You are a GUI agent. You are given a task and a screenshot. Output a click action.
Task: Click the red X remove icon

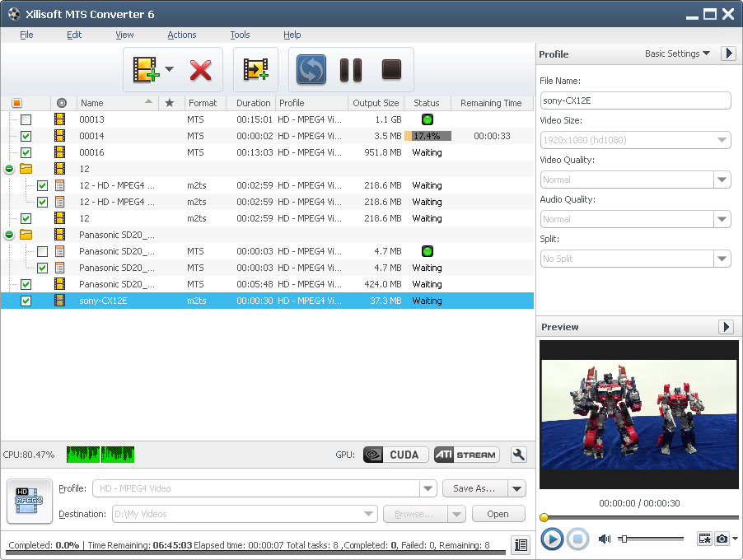click(200, 70)
